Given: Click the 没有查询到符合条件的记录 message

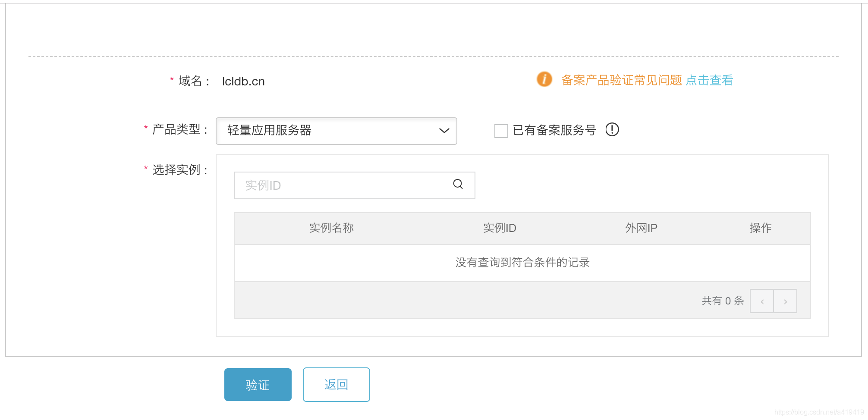Looking at the screenshot, I should (x=522, y=262).
